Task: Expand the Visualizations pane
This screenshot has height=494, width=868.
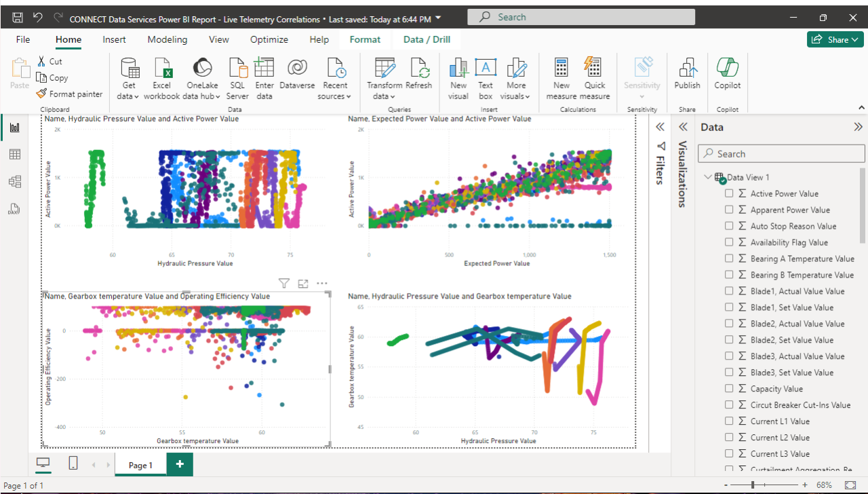Action: click(683, 127)
